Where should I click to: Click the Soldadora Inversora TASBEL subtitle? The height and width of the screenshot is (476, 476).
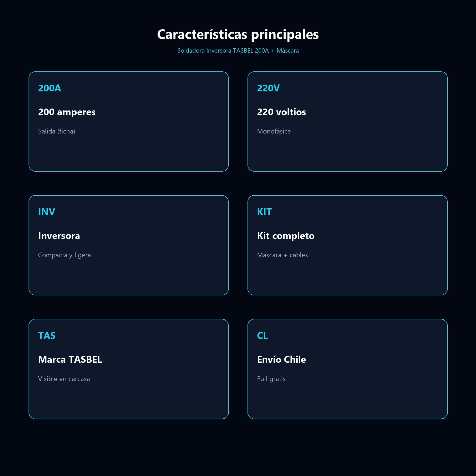click(x=238, y=50)
